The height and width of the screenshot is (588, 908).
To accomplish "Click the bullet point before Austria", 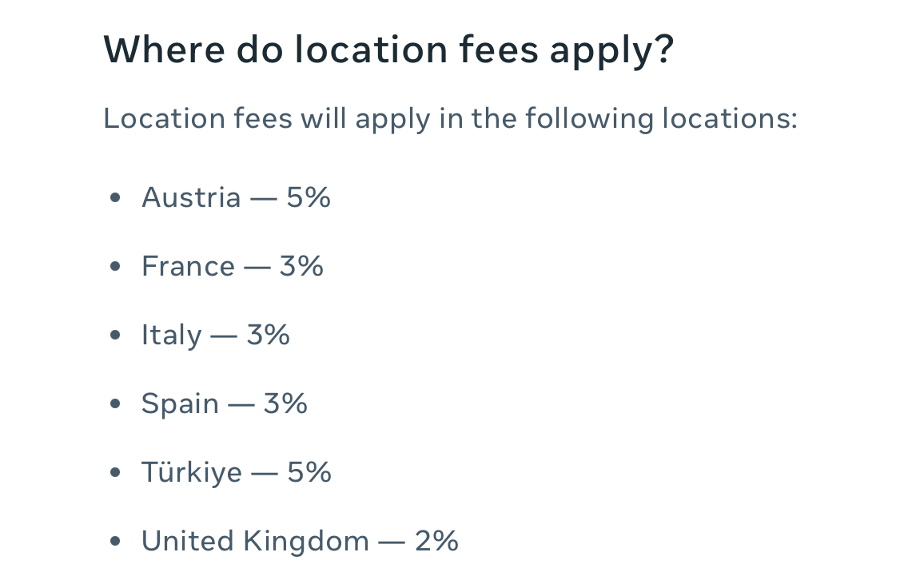I will 115,198.
